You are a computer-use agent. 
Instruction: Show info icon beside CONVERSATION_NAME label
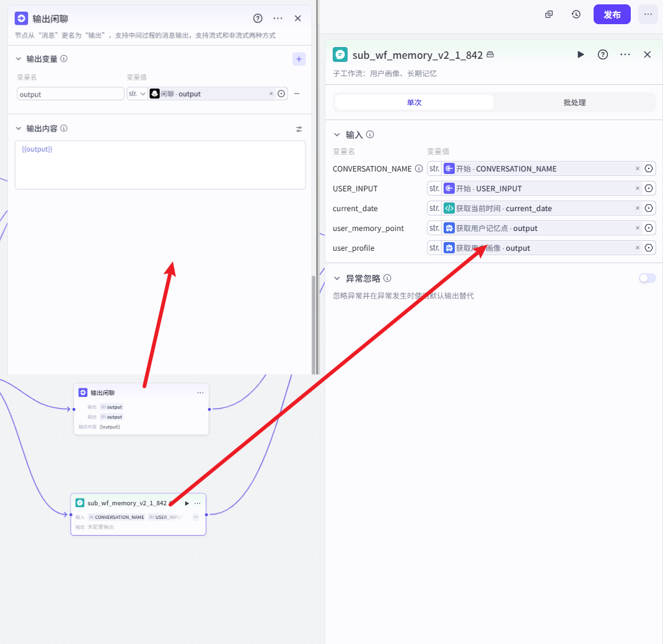(x=419, y=168)
